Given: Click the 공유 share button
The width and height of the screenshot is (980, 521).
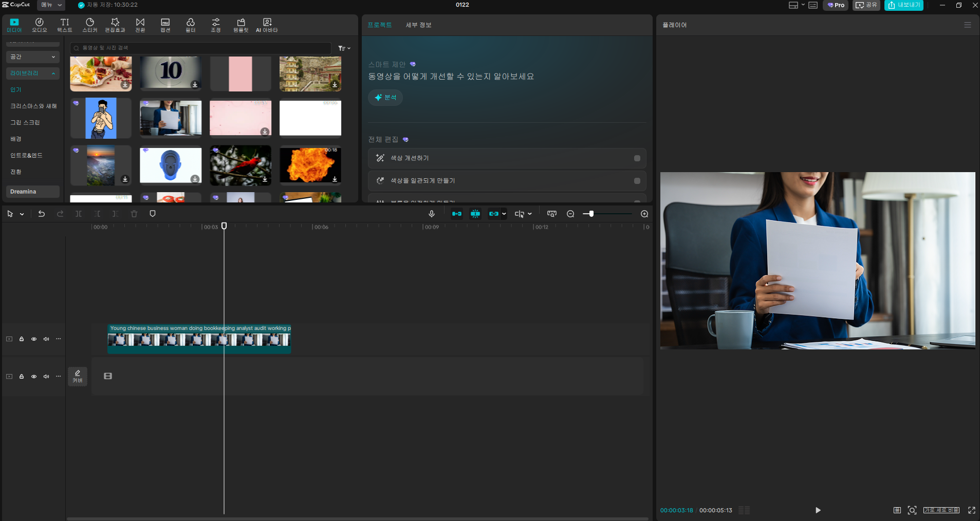Looking at the screenshot, I should pos(866,5).
